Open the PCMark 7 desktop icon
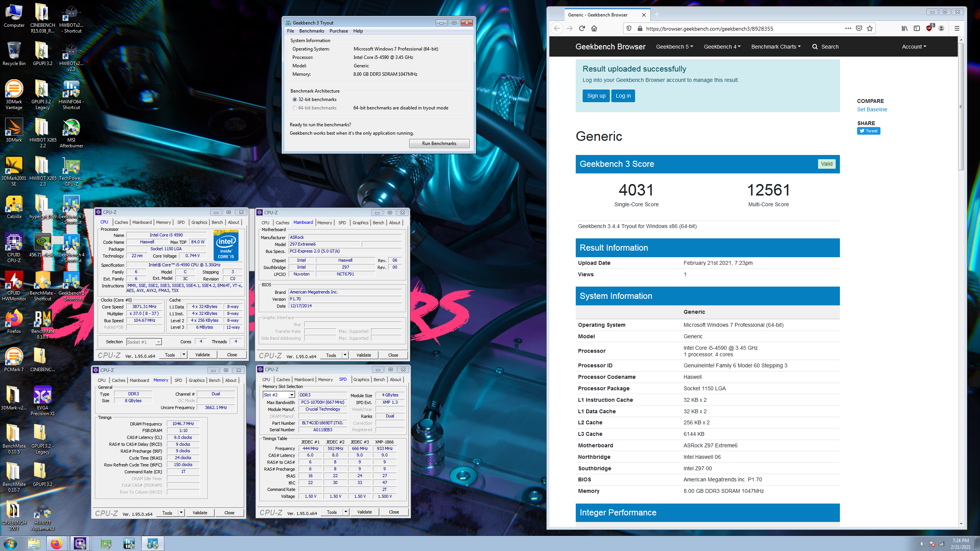This screenshot has height=551, width=980. (14, 360)
